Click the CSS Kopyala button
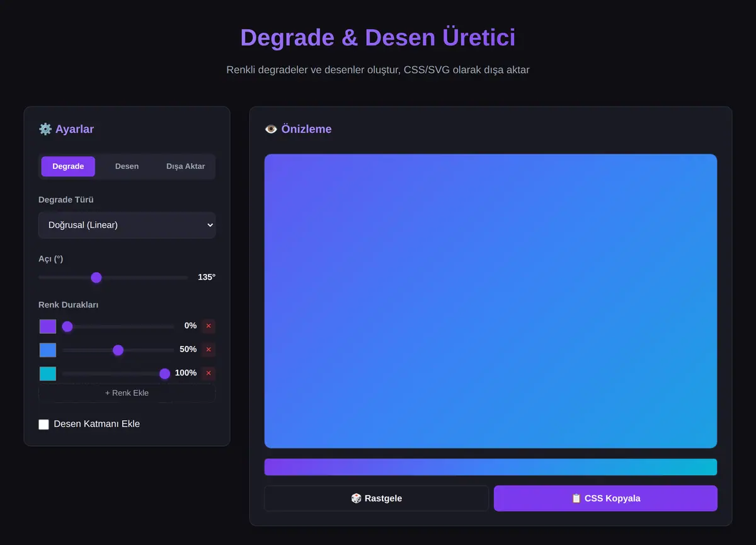This screenshot has width=756, height=545. click(x=605, y=498)
